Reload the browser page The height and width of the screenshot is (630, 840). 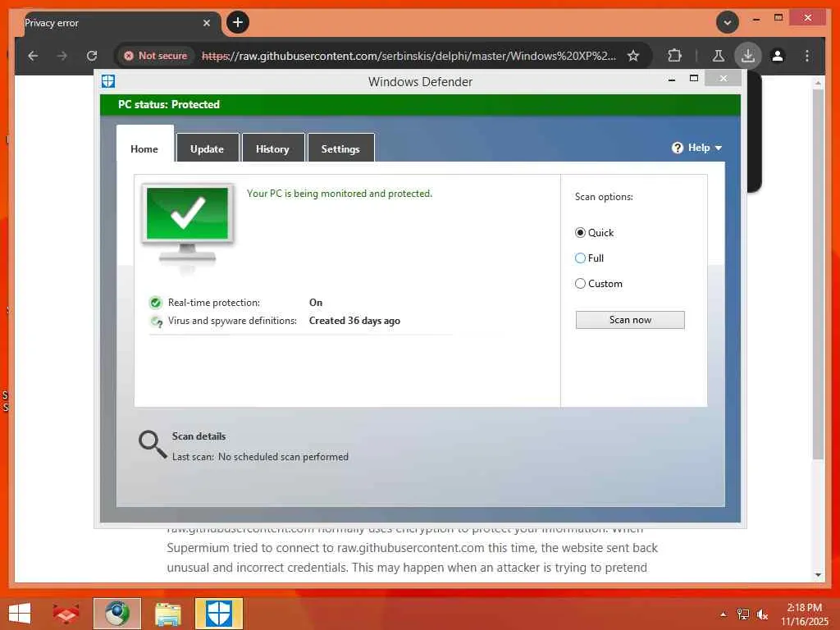pyautogui.click(x=92, y=56)
